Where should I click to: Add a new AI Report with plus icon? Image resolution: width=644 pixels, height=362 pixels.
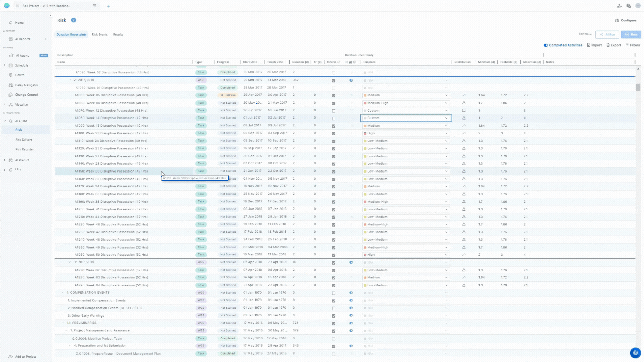coord(45,39)
